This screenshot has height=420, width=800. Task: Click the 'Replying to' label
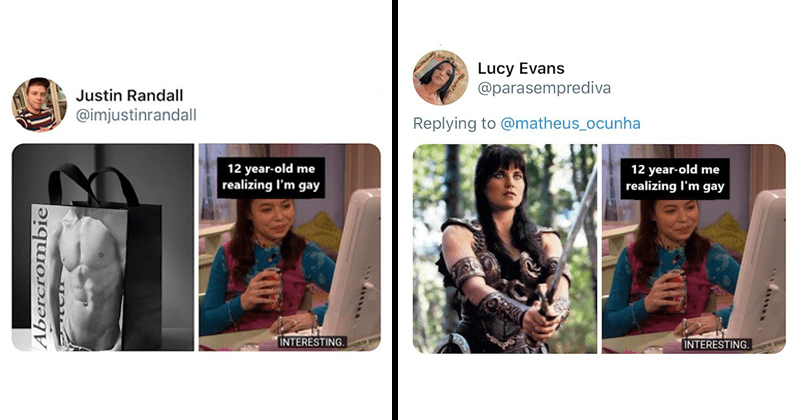point(454,123)
